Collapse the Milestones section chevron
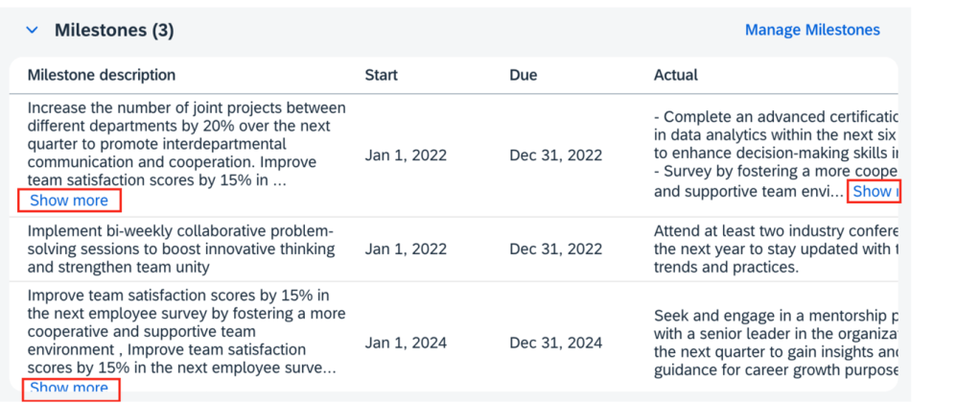 33,31
